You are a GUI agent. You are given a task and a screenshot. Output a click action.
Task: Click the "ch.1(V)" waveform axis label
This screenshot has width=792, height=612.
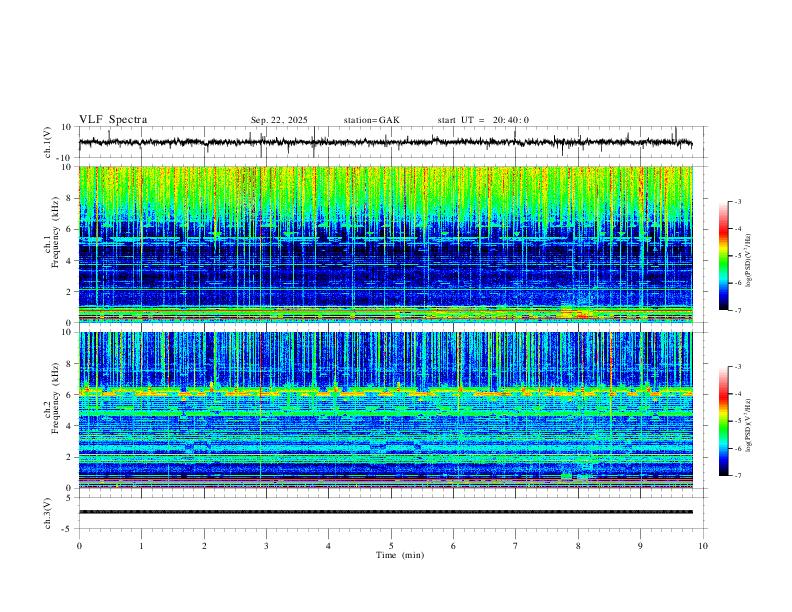(x=48, y=142)
